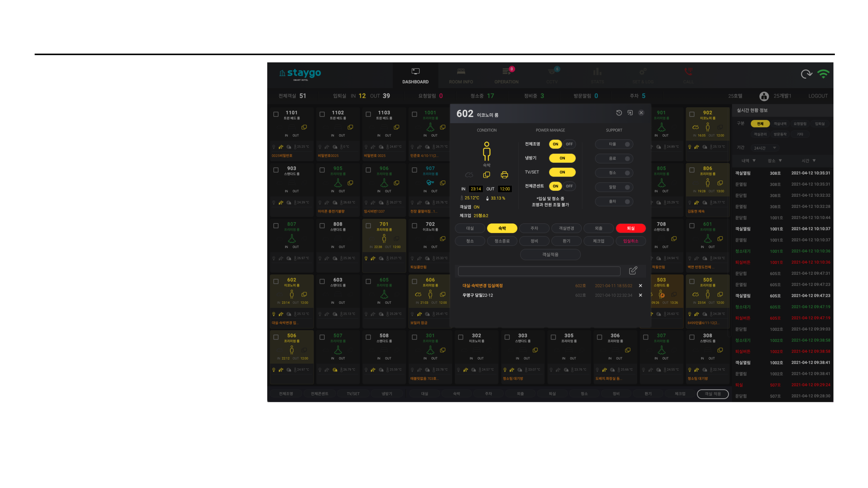The height and width of the screenshot is (488, 868).
Task: Click the yellow printer icon under CONDITION
Action: [x=504, y=175]
